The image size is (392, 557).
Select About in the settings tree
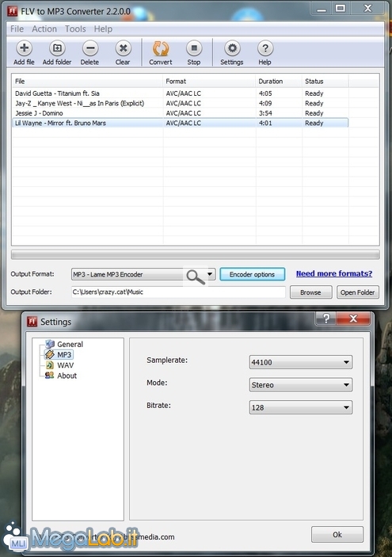[67, 376]
